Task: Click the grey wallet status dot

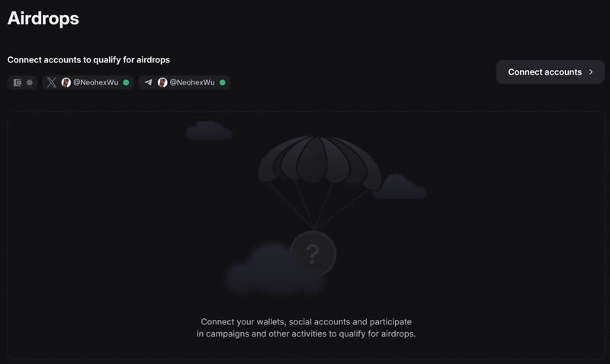Action: click(30, 82)
